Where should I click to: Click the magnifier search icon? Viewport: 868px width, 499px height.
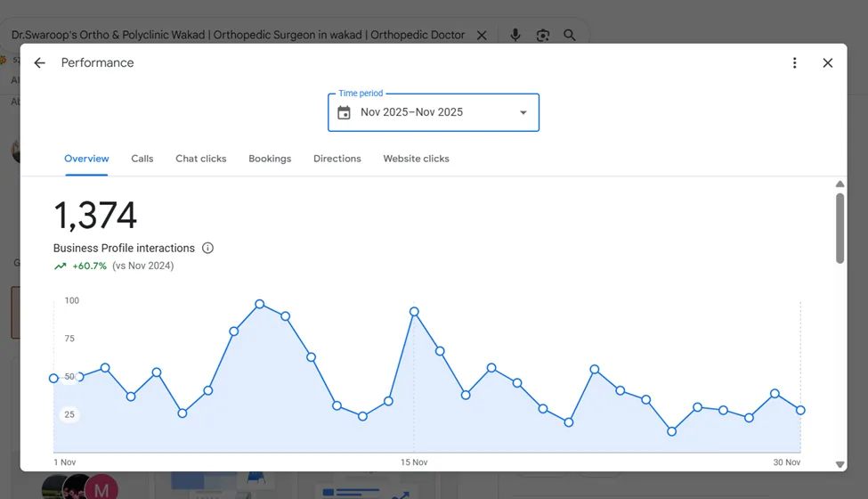pos(570,36)
